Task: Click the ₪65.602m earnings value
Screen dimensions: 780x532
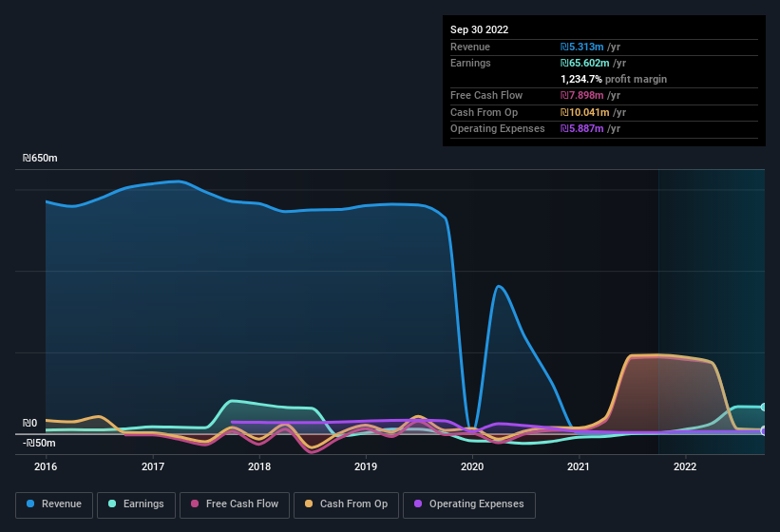Action: (584, 63)
